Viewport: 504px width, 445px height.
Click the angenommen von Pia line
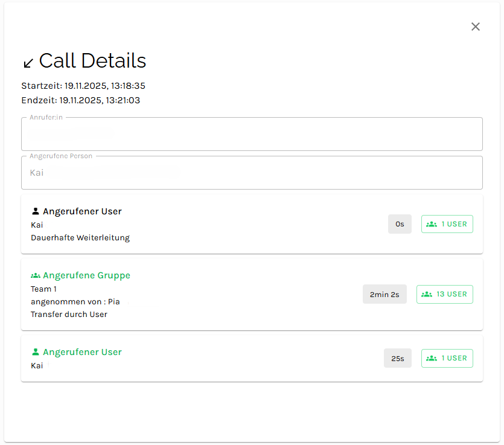click(x=75, y=301)
